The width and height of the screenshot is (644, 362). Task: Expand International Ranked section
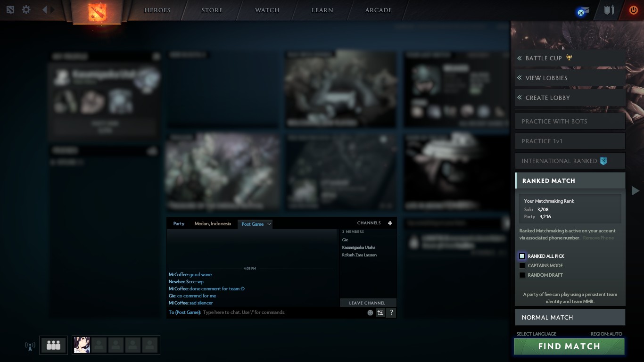click(x=570, y=161)
